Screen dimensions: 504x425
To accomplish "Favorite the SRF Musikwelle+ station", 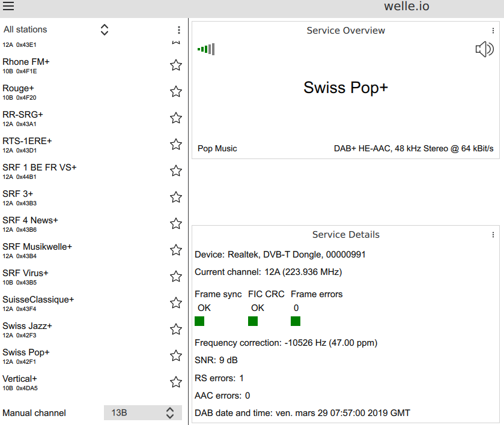I will [176, 250].
